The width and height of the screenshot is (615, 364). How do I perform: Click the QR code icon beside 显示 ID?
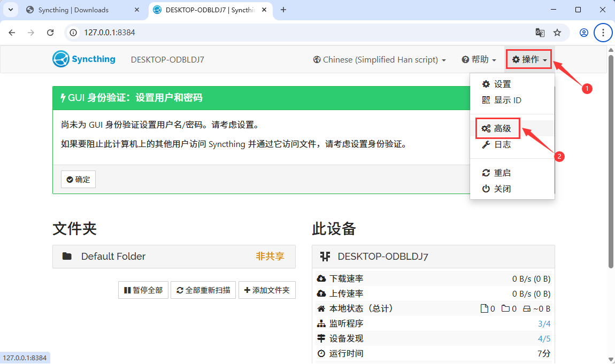pyautogui.click(x=486, y=100)
